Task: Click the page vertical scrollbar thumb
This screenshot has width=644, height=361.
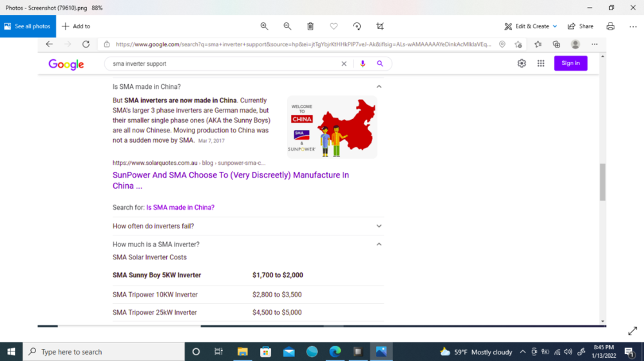Action: pyautogui.click(x=603, y=181)
